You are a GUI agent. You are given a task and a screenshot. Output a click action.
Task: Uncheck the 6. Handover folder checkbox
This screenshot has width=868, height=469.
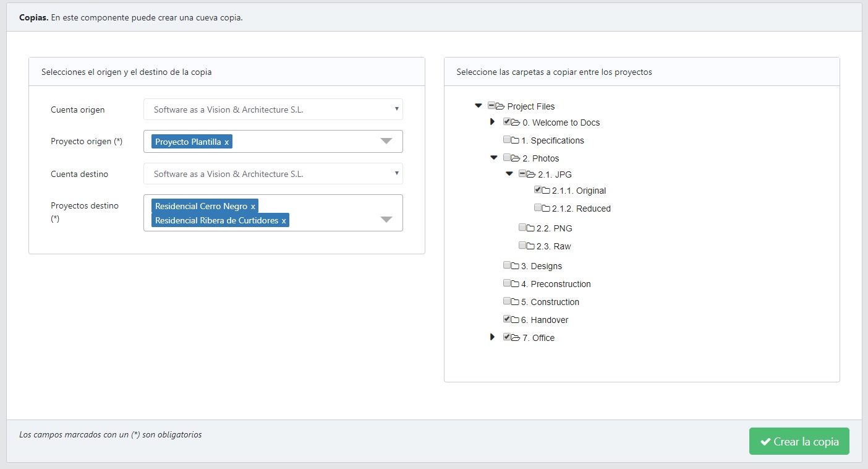507,319
